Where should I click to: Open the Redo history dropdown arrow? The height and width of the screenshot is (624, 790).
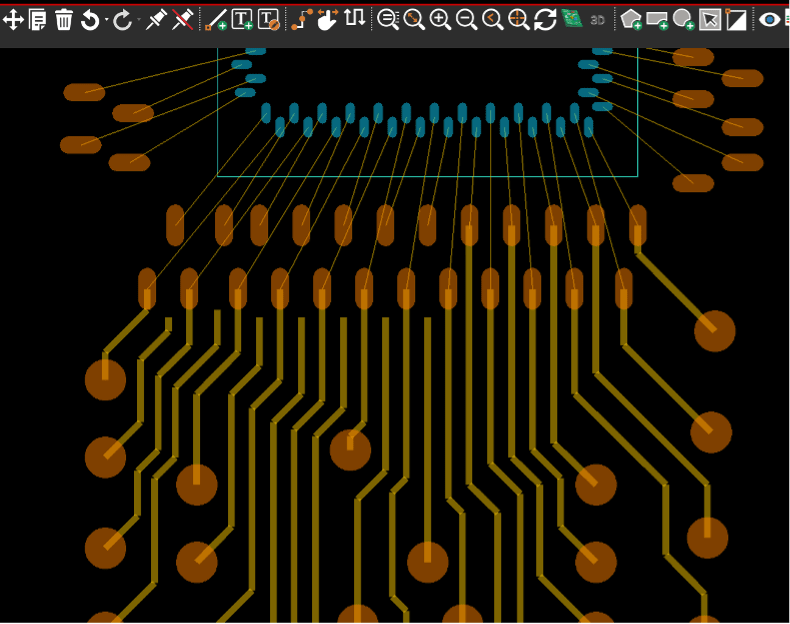139,20
